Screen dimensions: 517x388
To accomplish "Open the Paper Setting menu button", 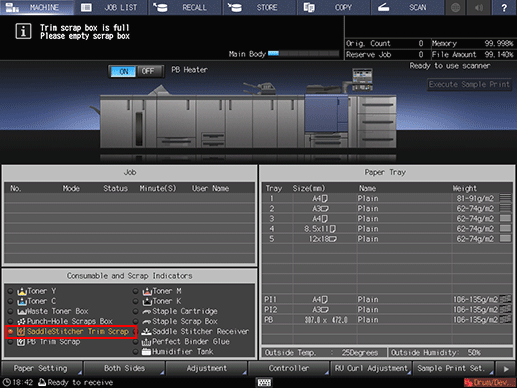I will pyautogui.click(x=42, y=369).
